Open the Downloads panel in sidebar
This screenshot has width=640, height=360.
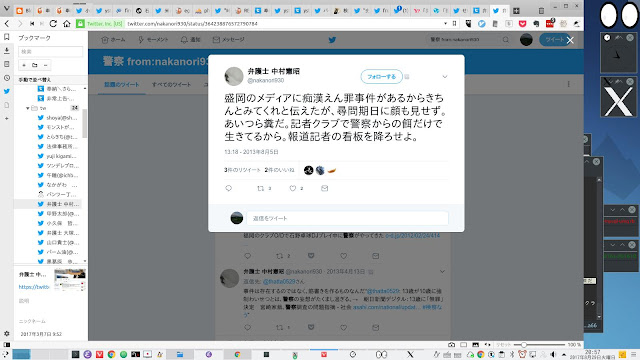[7, 51]
